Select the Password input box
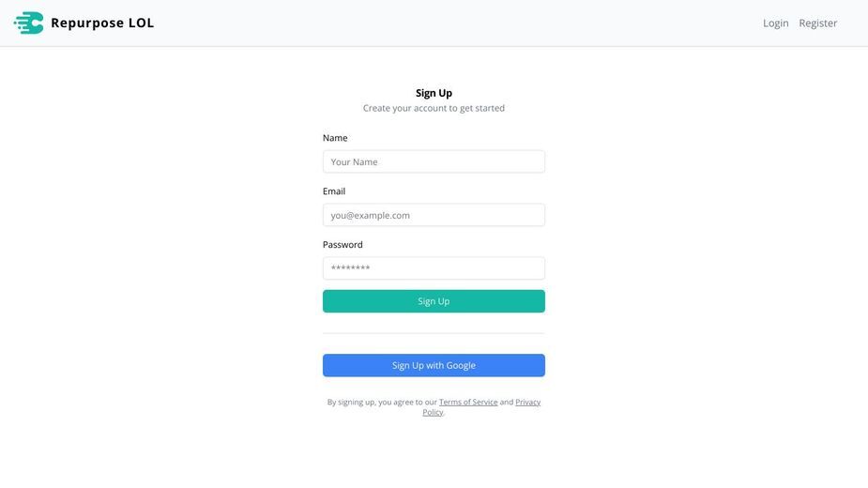 434,268
